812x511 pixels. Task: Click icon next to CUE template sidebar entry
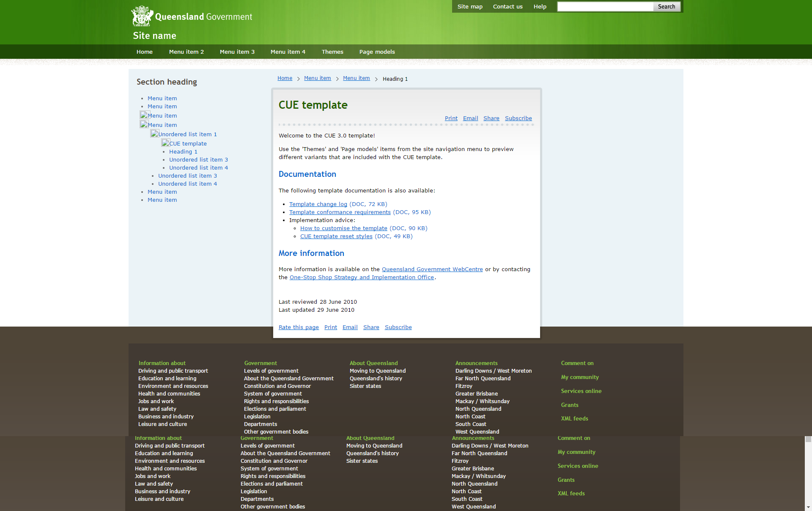[165, 143]
